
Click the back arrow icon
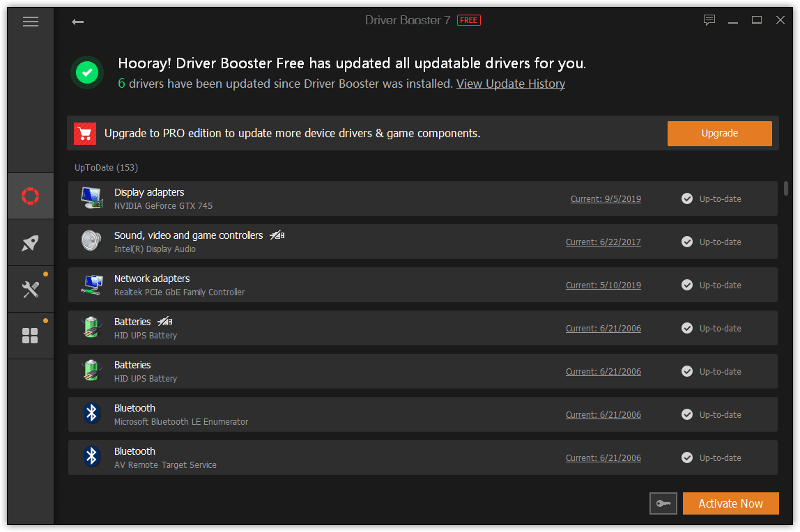pos(77,22)
